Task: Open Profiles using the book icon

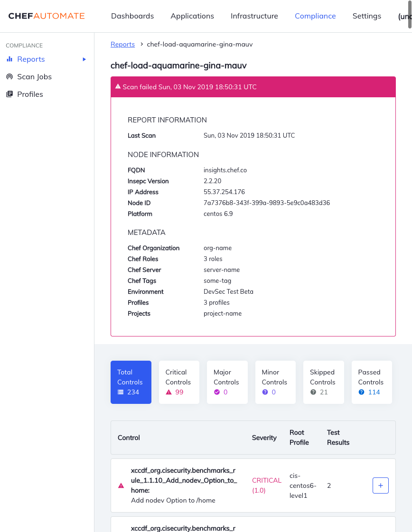Action: tap(9, 94)
